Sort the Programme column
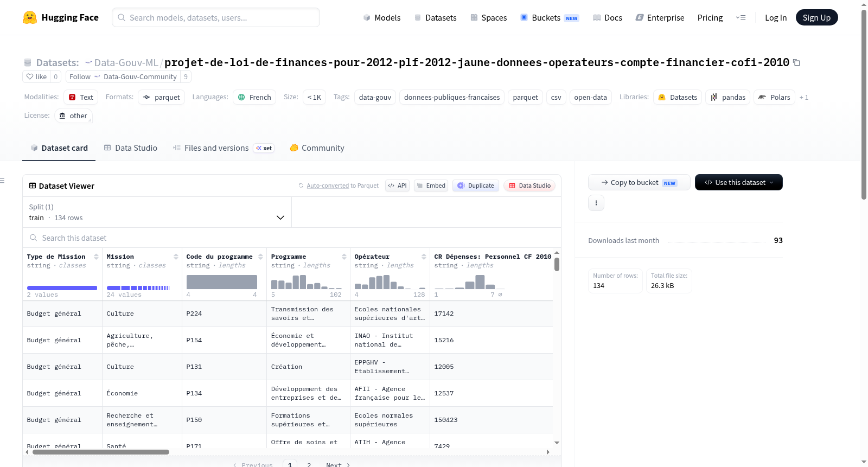 (344, 257)
